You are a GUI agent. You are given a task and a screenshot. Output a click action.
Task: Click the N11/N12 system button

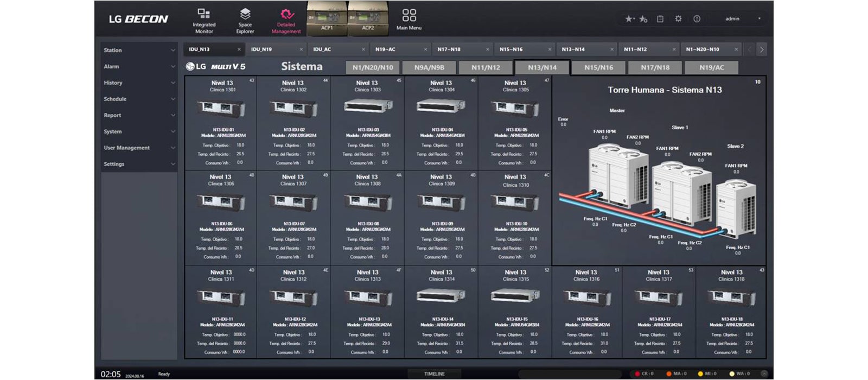(x=486, y=67)
